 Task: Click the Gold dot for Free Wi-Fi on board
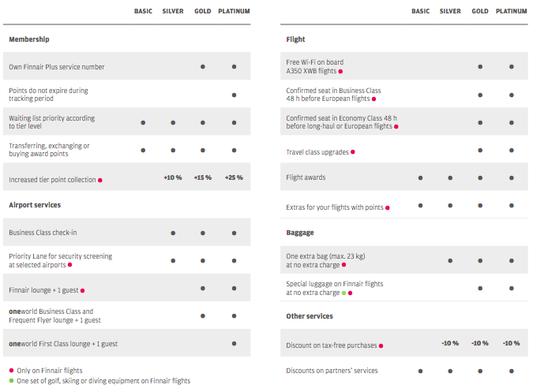480,67
